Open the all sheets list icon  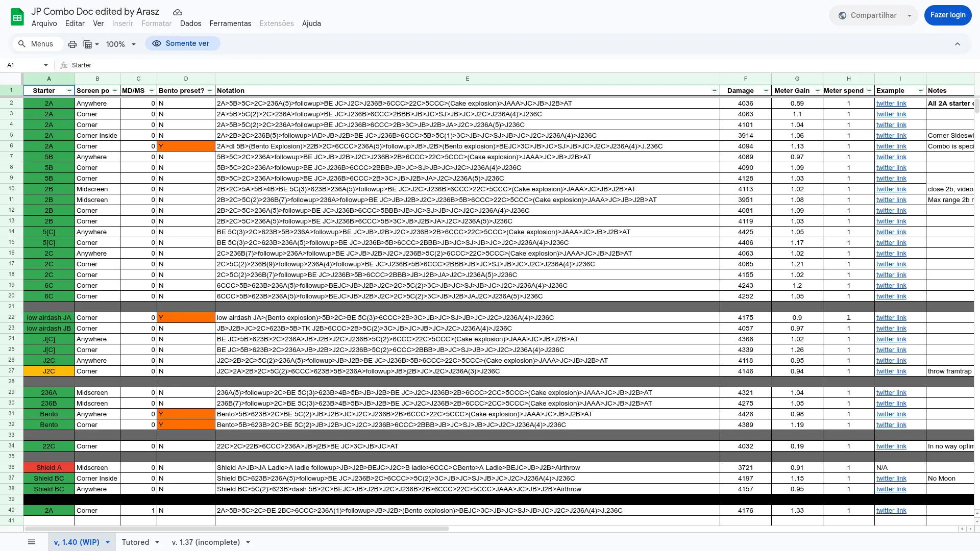(x=32, y=542)
